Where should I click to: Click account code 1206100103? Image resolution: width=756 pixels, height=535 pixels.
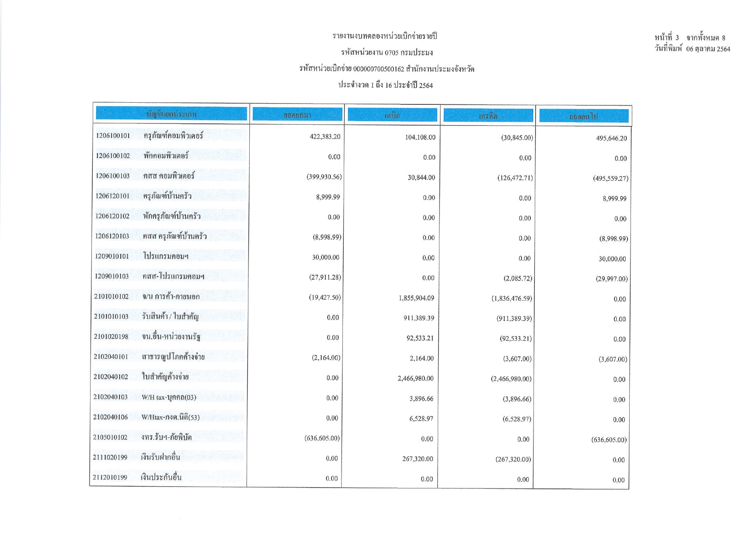(x=113, y=176)
